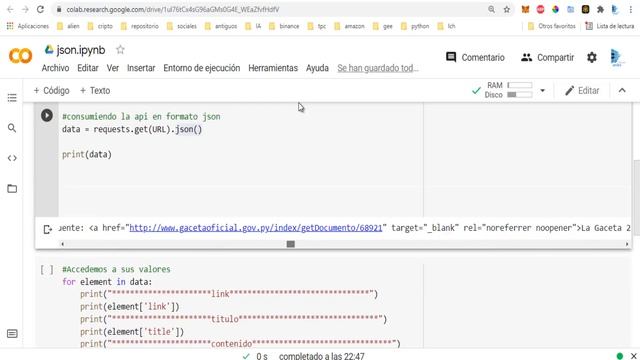Screen dimensions: 640x360
Task: Click code line 'data = requests.get(URL).json()'
Action: (x=132, y=129)
